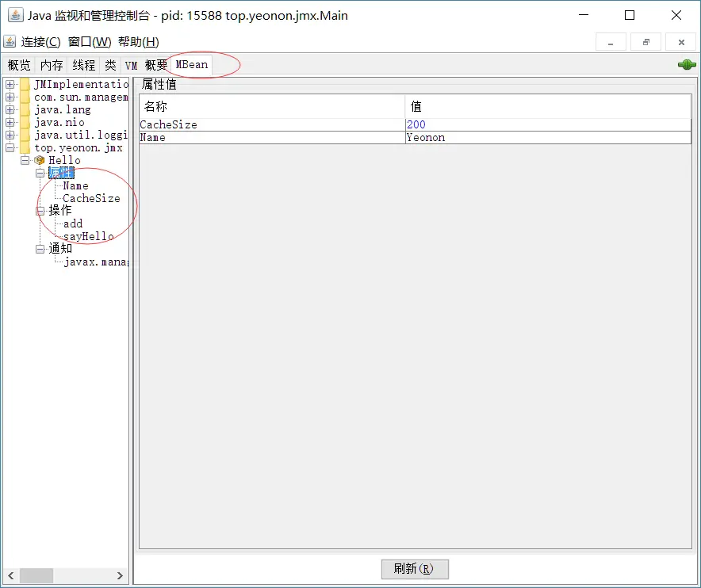The width and height of the screenshot is (701, 588).
Task: Click the top.yeonon.jmx folder icon
Action: (x=25, y=147)
